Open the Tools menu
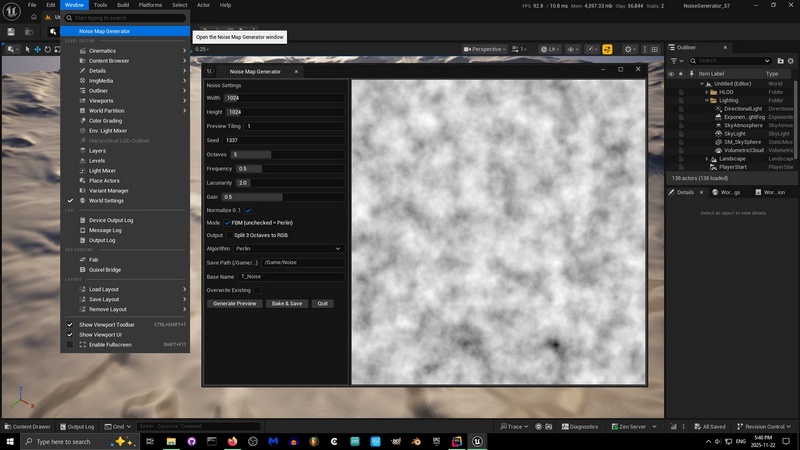This screenshot has height=450, width=800. click(101, 5)
